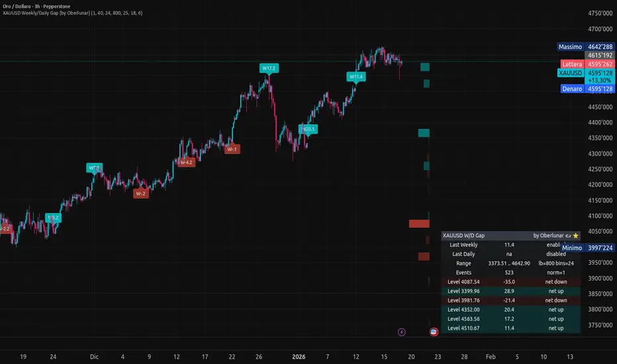The width and height of the screenshot is (617, 364).
Task: Click the red Lettera ask price label
Action: click(587, 64)
